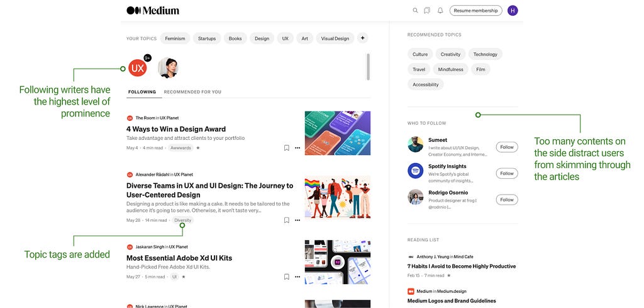
Task: Switch to the Recommended For You tab
Action: coord(192,92)
